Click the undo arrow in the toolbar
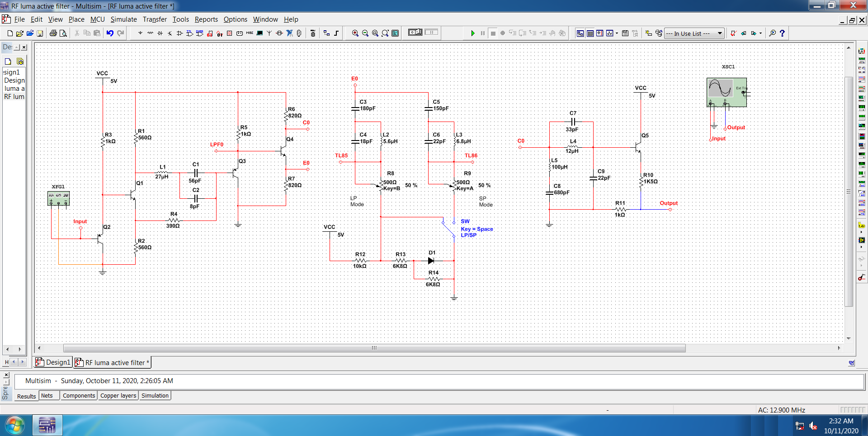Image resolution: width=868 pixels, height=436 pixels. click(x=110, y=33)
